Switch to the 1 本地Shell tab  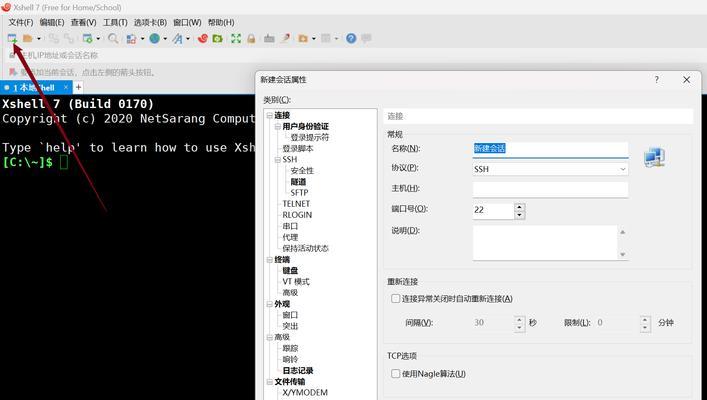pyautogui.click(x=34, y=87)
